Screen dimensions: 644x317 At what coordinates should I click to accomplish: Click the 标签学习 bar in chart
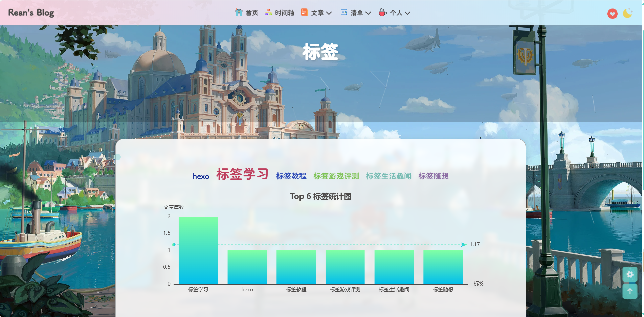[x=198, y=250]
